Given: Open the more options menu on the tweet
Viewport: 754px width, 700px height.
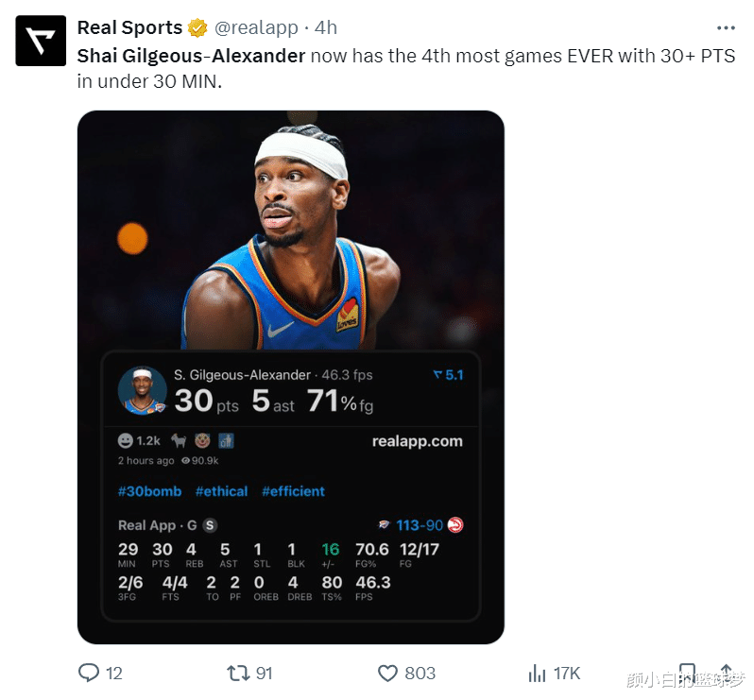Looking at the screenshot, I should pos(726,27).
